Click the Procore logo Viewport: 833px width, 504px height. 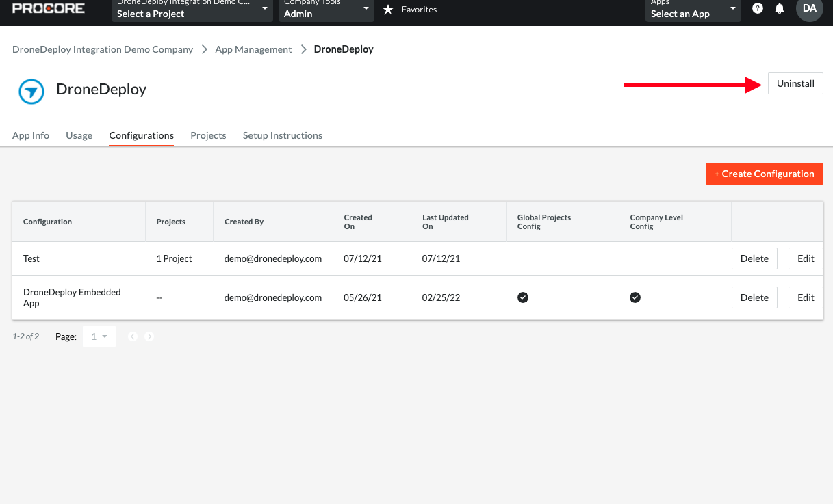pos(48,8)
